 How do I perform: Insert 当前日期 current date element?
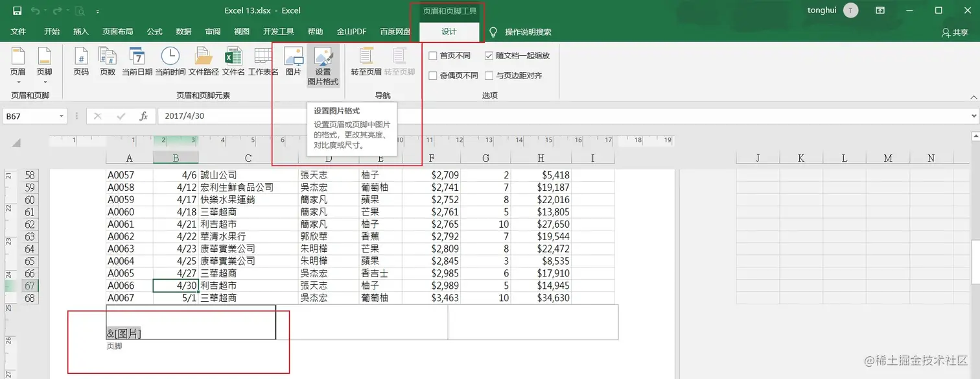tap(137, 62)
